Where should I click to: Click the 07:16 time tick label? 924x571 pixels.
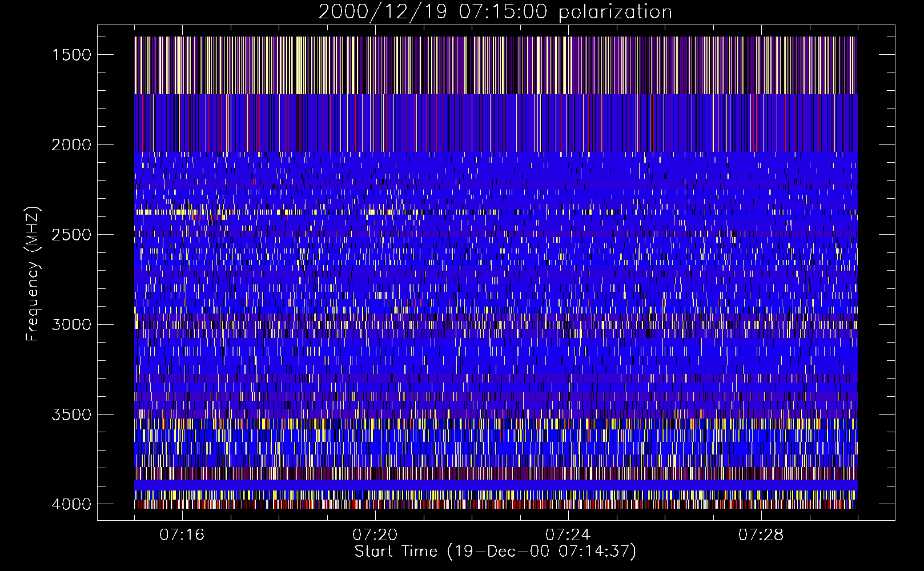182,535
